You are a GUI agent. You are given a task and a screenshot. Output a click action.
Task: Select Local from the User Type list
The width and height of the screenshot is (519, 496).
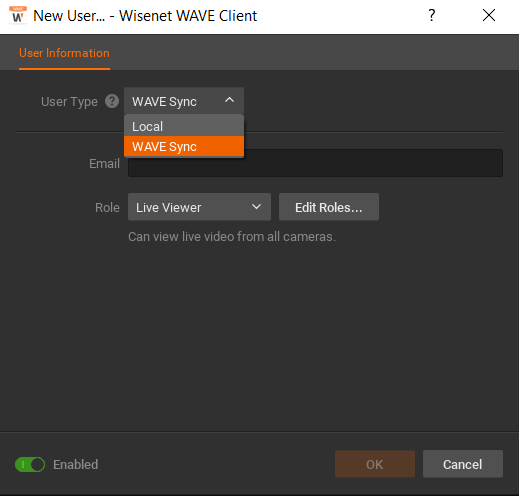click(x=184, y=126)
